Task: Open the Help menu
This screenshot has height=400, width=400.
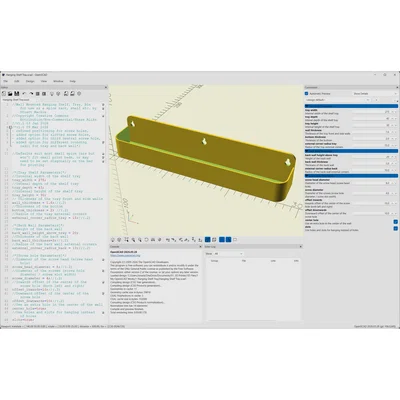Action: (72, 81)
